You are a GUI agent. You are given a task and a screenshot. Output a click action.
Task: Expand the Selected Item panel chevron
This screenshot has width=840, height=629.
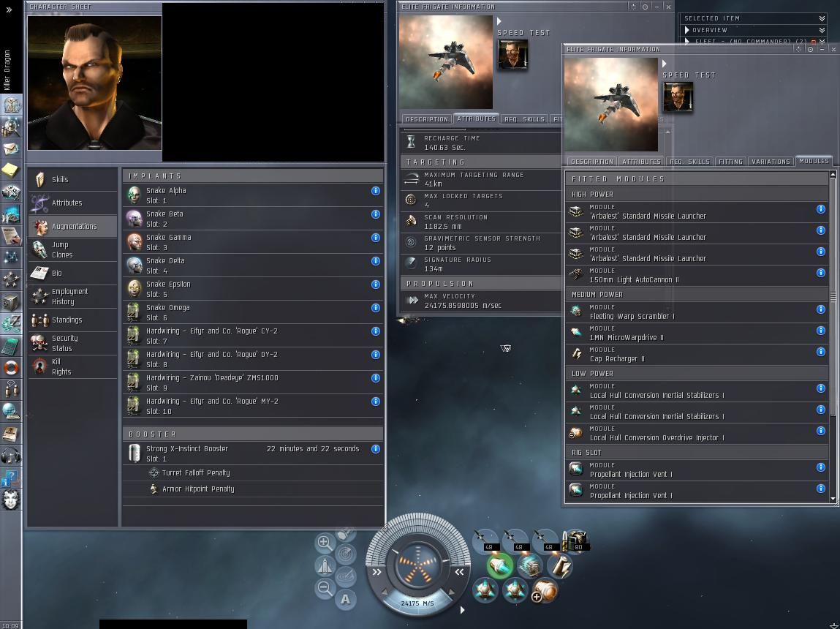pos(822,18)
